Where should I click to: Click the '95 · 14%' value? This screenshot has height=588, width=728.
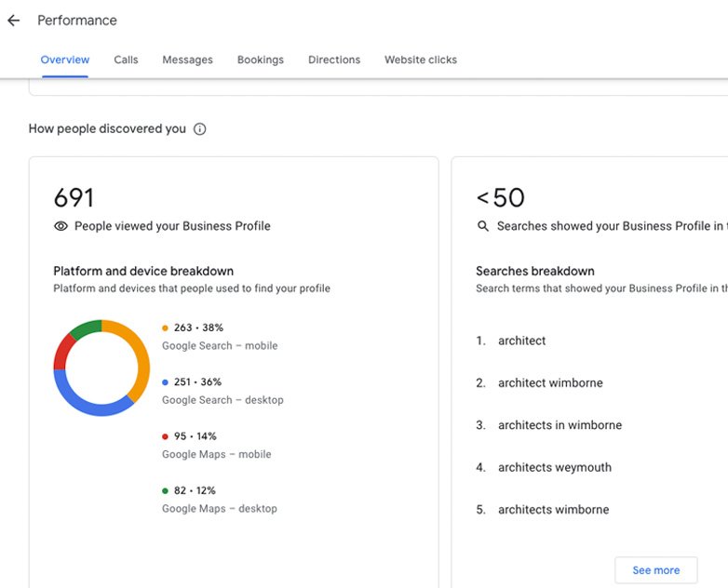click(x=195, y=436)
